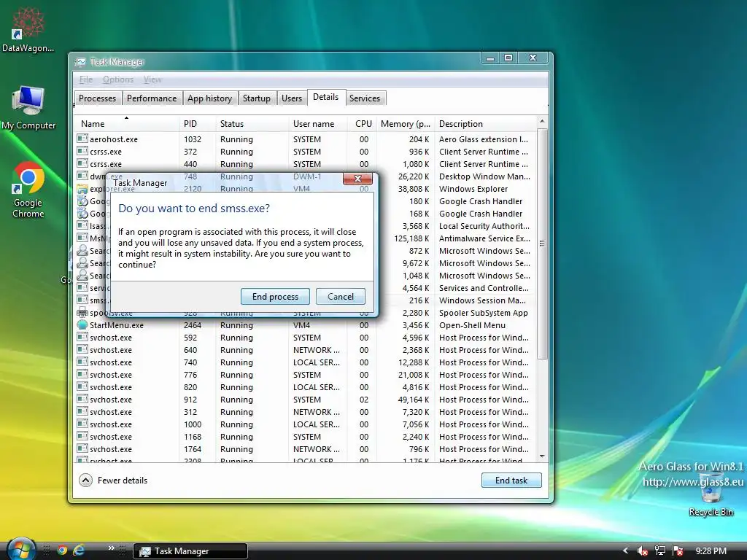Select the Google Chrome desktop shortcut
Viewport: 747px width, 560px height.
pos(28,190)
